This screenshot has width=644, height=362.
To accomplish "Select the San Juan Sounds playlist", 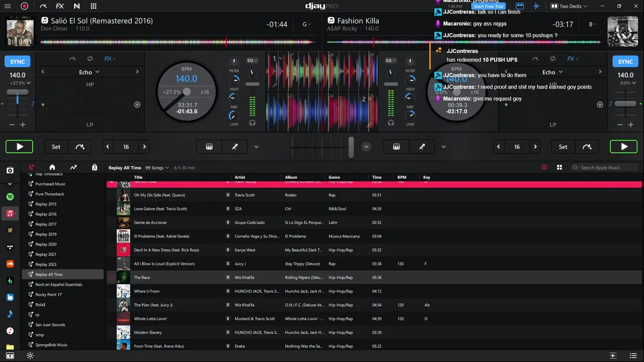I will point(50,325).
